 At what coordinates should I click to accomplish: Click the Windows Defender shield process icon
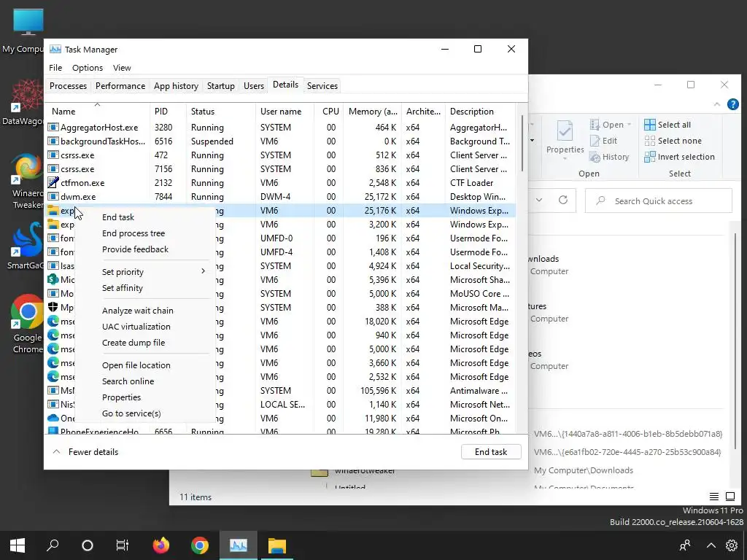point(53,307)
